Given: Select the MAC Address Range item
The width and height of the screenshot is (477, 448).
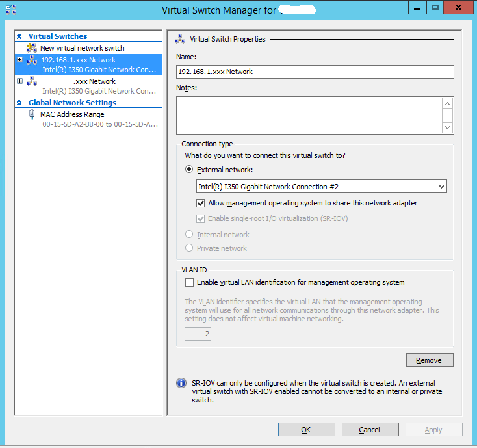Looking at the screenshot, I should (x=88, y=119).
